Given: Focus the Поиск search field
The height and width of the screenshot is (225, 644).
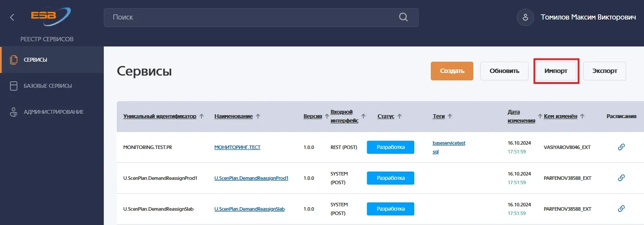Looking at the screenshot, I should click(x=261, y=17).
